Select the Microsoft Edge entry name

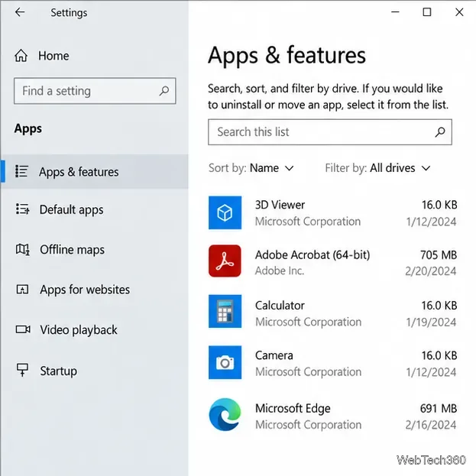point(293,409)
